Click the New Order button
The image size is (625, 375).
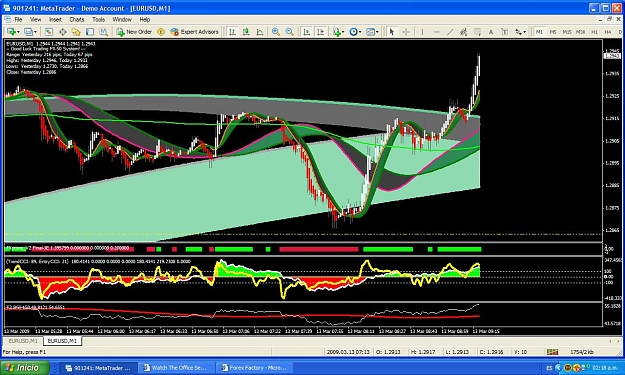[x=134, y=32]
